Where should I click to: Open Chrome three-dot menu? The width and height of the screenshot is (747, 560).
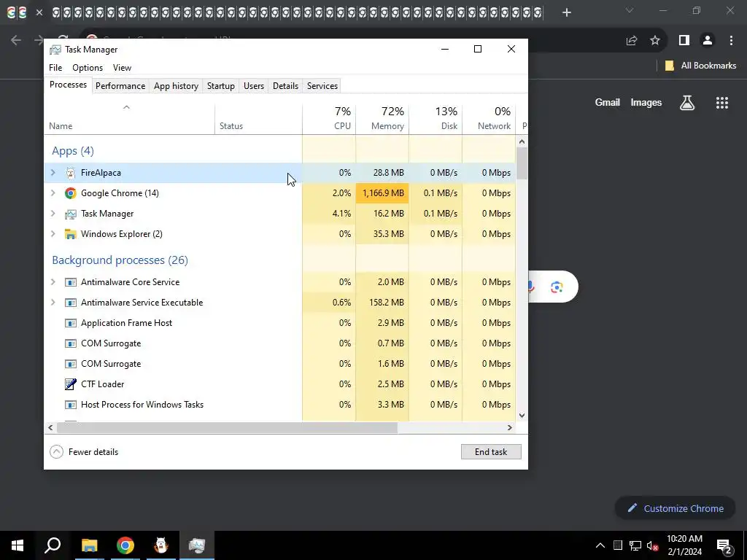pos(731,41)
